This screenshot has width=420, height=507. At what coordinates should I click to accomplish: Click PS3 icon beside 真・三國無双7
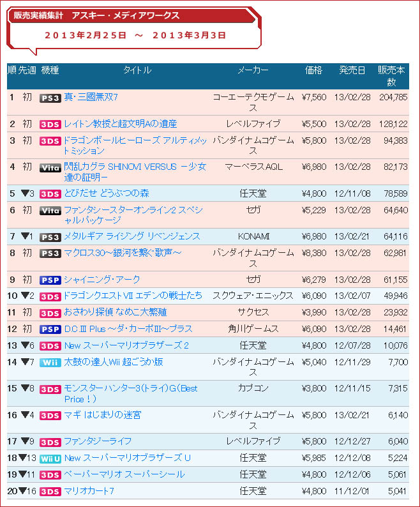pyautogui.click(x=50, y=98)
